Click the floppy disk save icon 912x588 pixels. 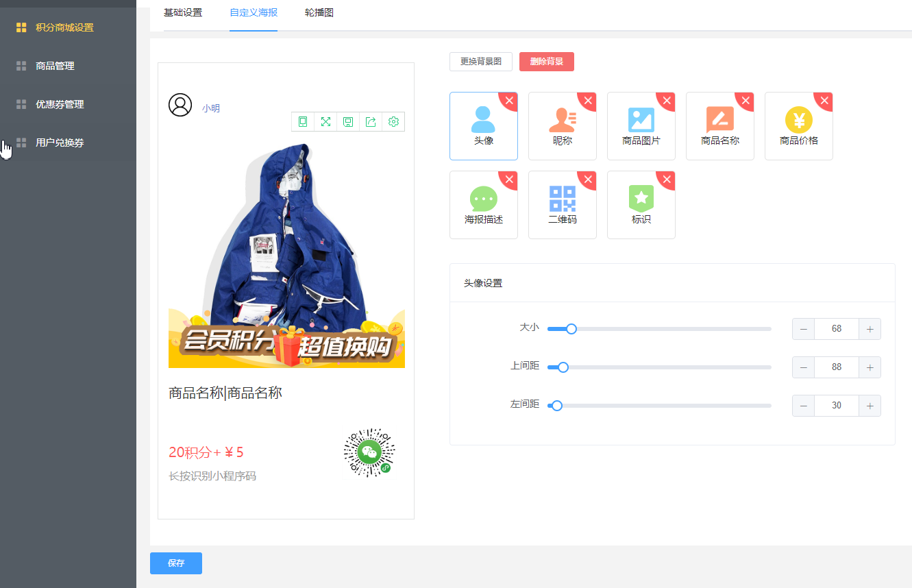[348, 122]
